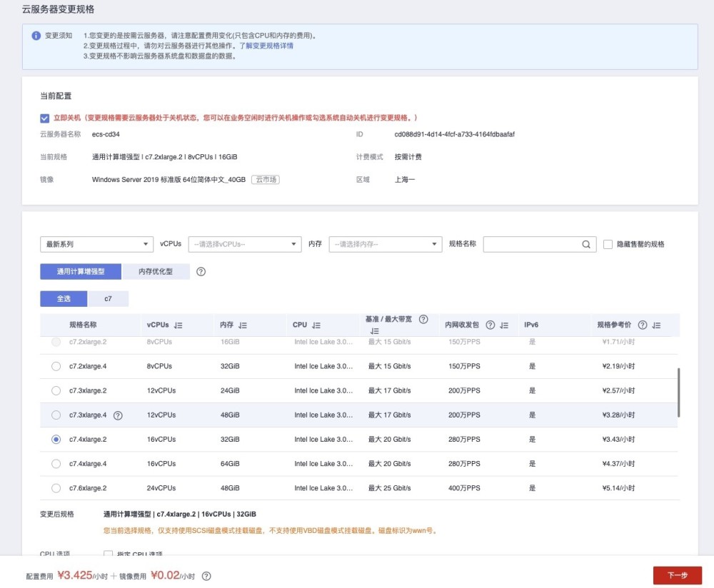Open the 最新系列 dropdown

(96, 244)
